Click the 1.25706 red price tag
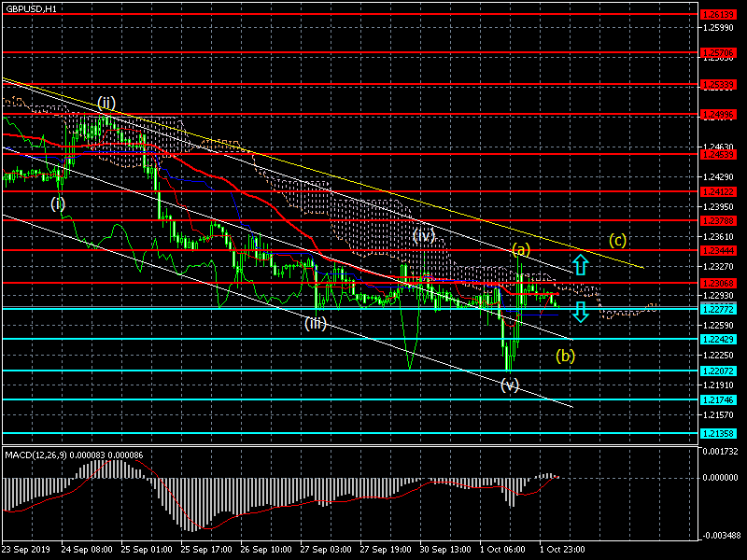This screenshot has height=560, width=747. pos(718,53)
